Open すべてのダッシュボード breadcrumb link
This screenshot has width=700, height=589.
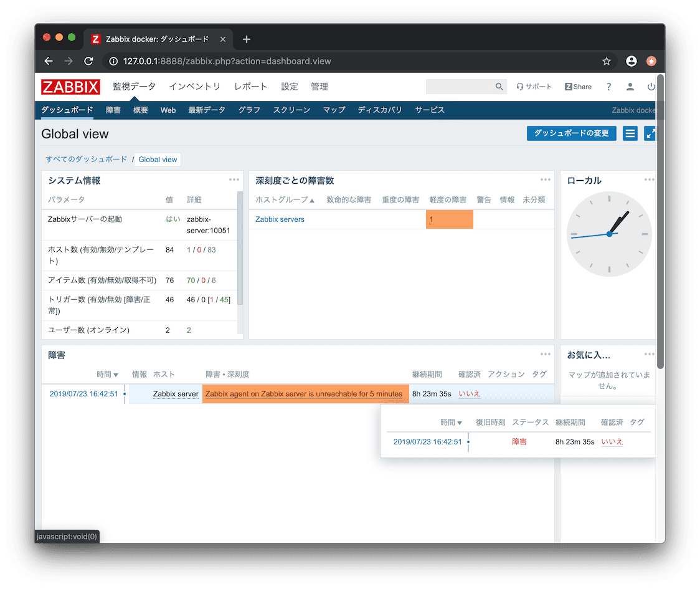click(86, 160)
